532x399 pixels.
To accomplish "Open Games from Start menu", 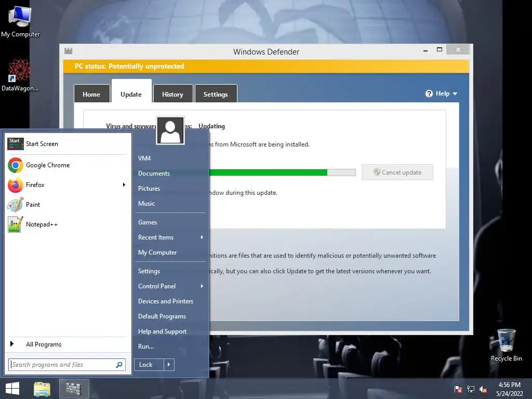I will [x=170, y=222].
